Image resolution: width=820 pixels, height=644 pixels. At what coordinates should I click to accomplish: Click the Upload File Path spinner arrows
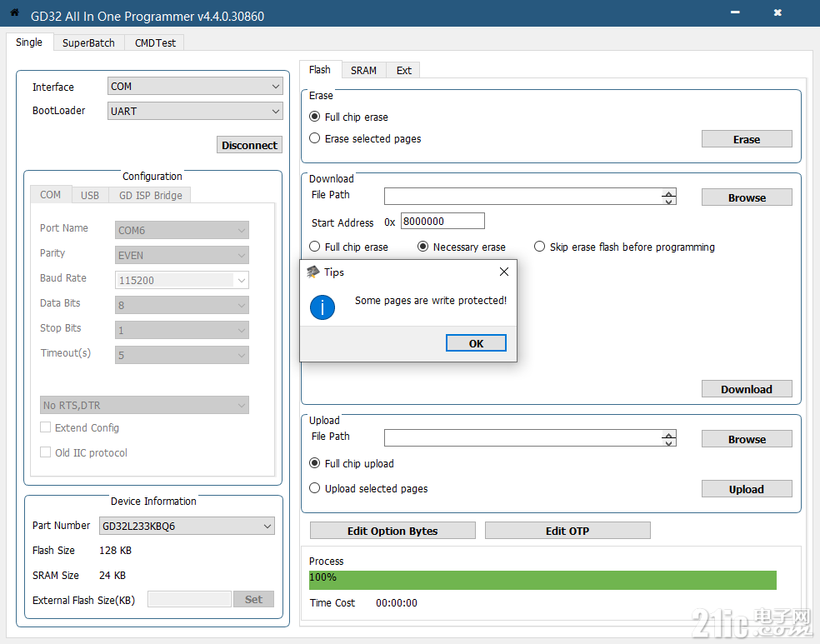click(669, 438)
